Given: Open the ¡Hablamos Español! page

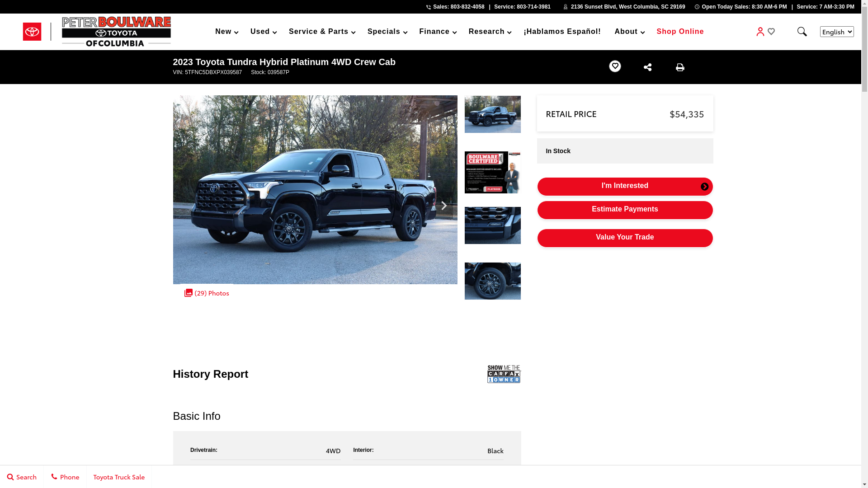Looking at the screenshot, I should pos(562,32).
